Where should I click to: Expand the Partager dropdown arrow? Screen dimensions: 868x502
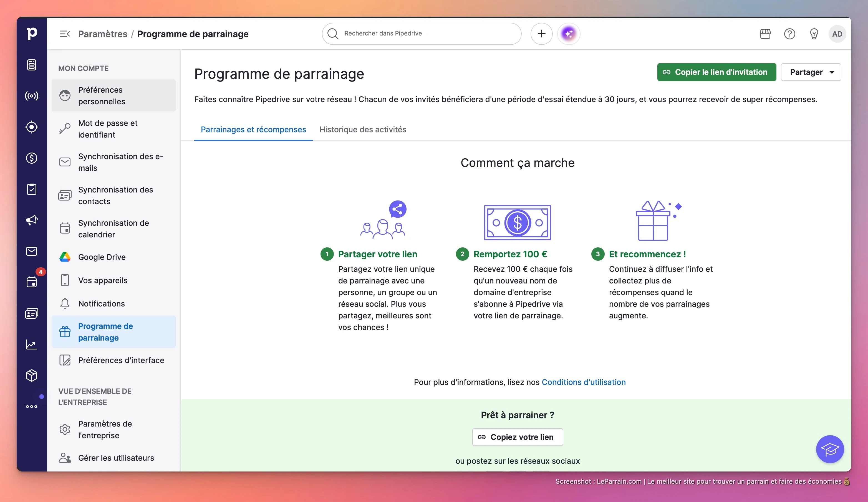click(832, 72)
